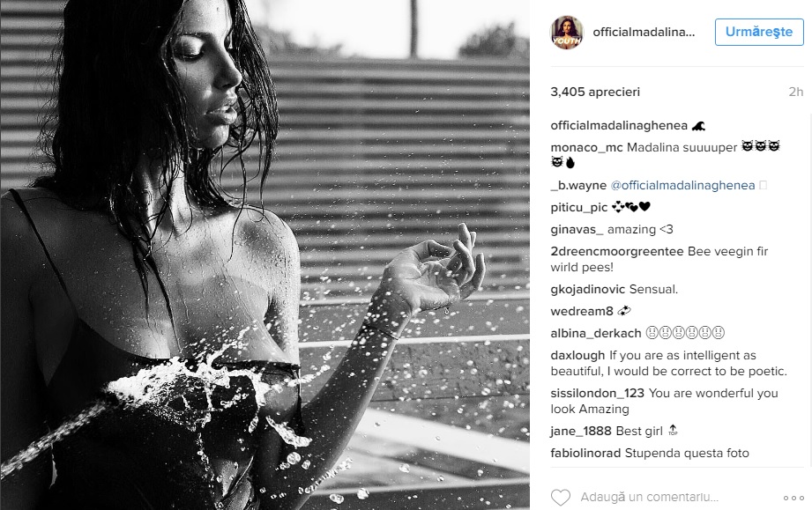Open officialmadalinaghenea caption username

619,126
